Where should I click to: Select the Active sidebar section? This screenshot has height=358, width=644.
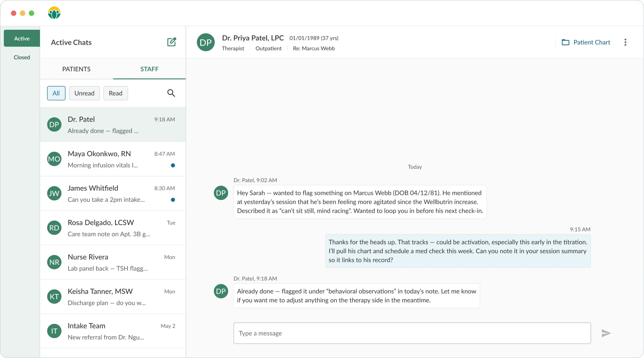(22, 38)
